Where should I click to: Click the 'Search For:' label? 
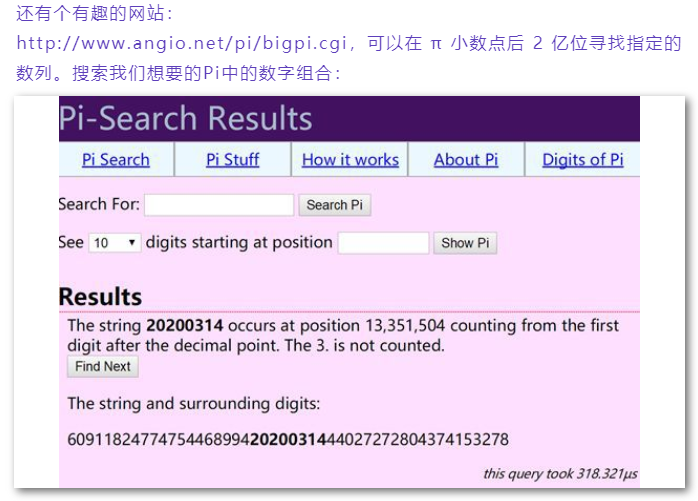(x=99, y=204)
